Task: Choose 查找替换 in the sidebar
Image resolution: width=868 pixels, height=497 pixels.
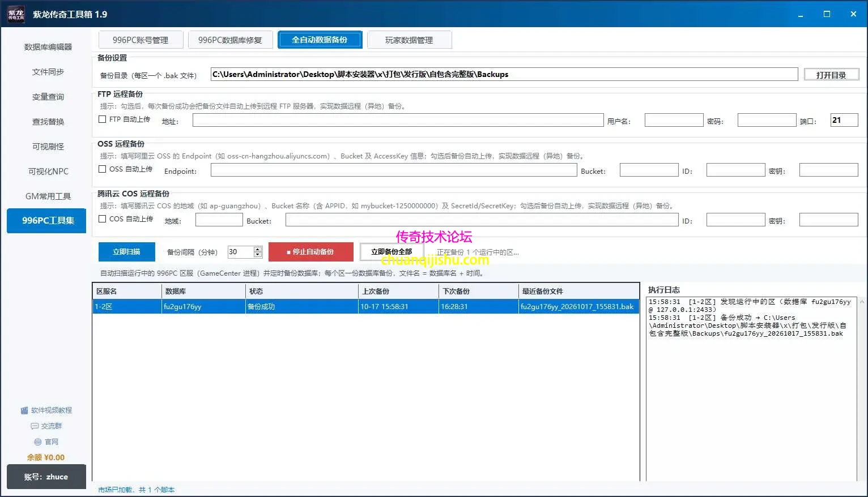Action: pos(48,122)
